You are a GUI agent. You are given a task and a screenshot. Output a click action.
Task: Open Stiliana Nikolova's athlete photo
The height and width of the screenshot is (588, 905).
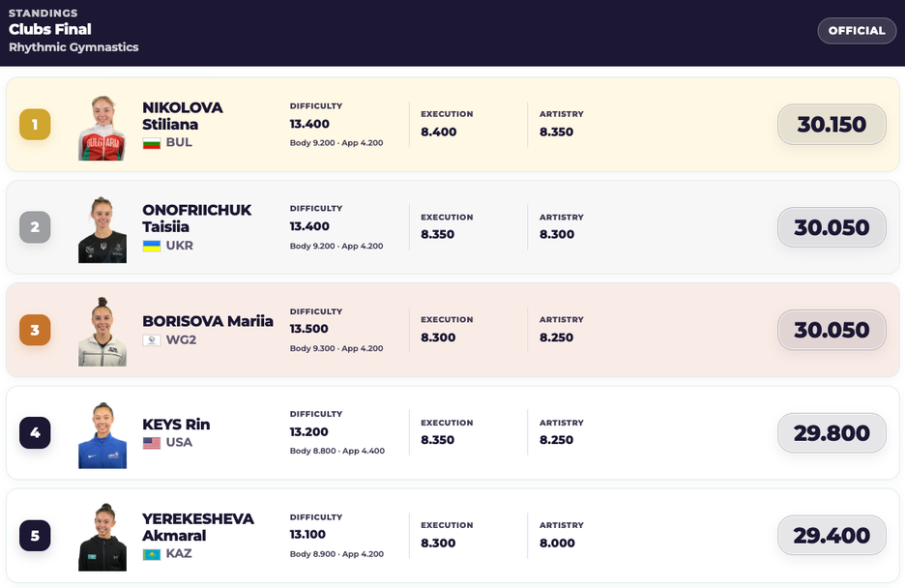click(x=102, y=128)
